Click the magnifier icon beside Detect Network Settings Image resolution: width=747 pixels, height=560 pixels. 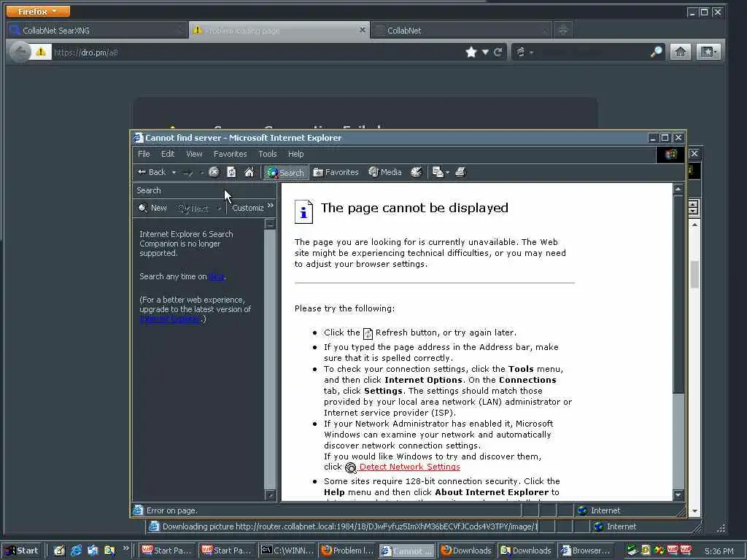click(x=351, y=467)
